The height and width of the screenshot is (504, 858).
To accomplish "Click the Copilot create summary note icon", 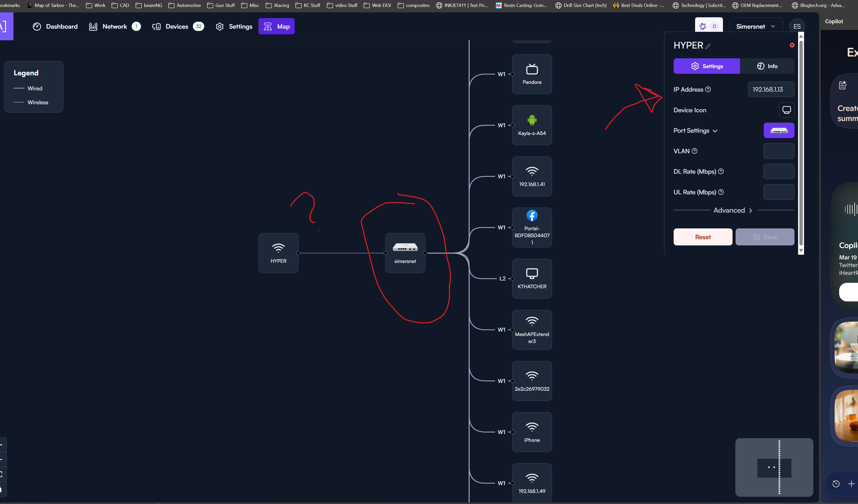I will [x=843, y=85].
